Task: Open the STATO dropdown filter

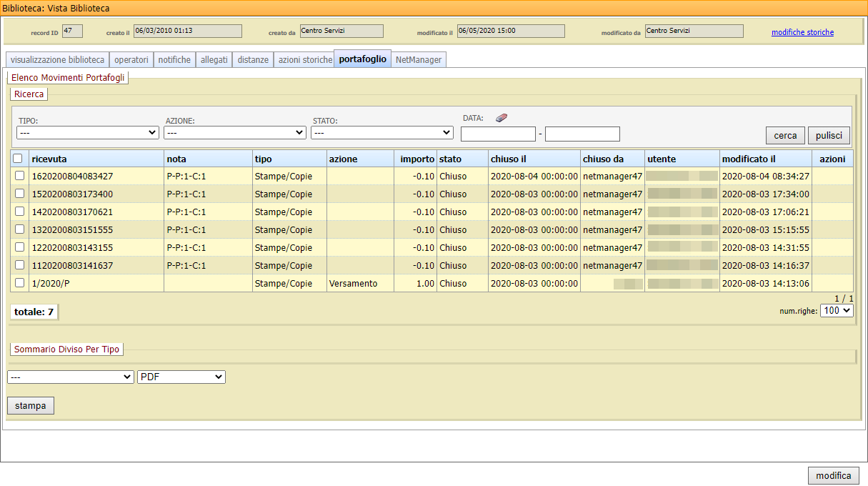Action: tap(382, 133)
